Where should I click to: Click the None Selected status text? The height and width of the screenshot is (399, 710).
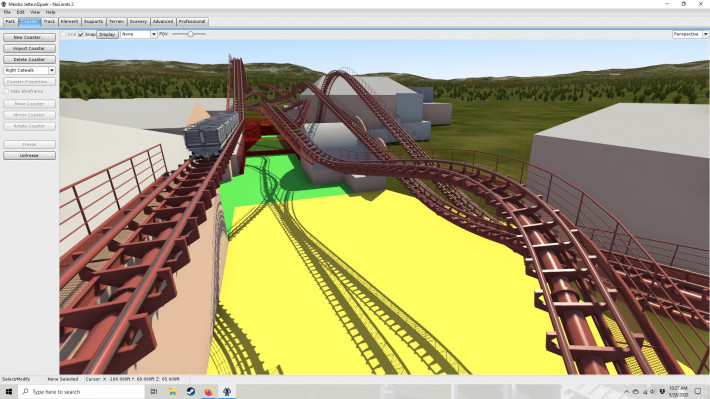63,379
